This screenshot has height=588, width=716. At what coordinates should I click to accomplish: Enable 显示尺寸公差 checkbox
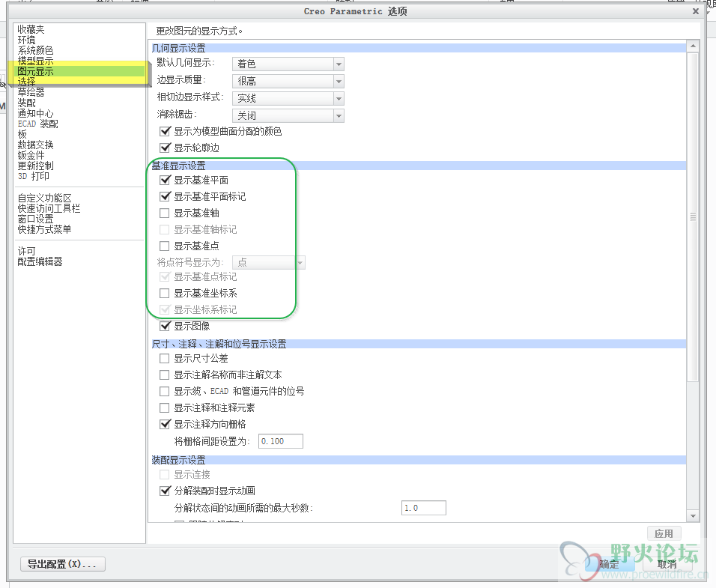point(164,358)
